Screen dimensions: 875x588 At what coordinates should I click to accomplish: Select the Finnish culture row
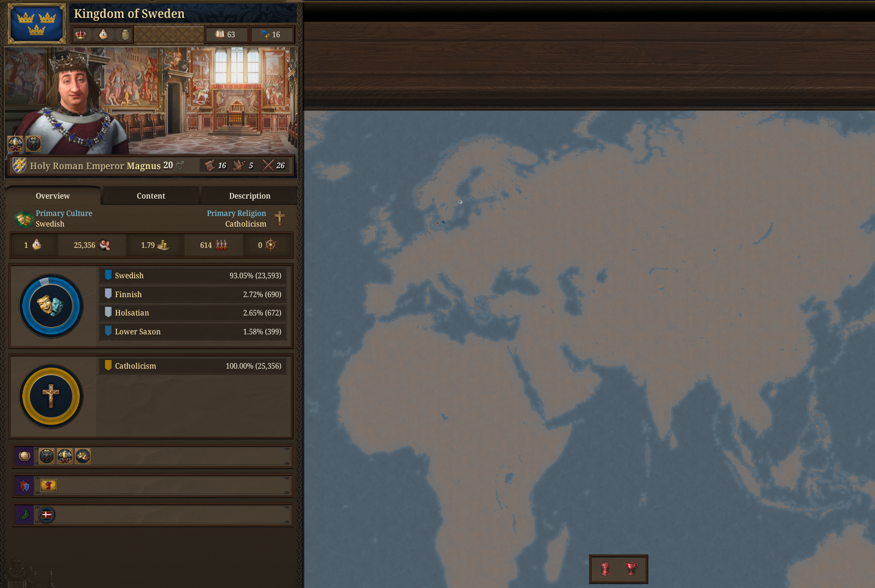(192, 294)
